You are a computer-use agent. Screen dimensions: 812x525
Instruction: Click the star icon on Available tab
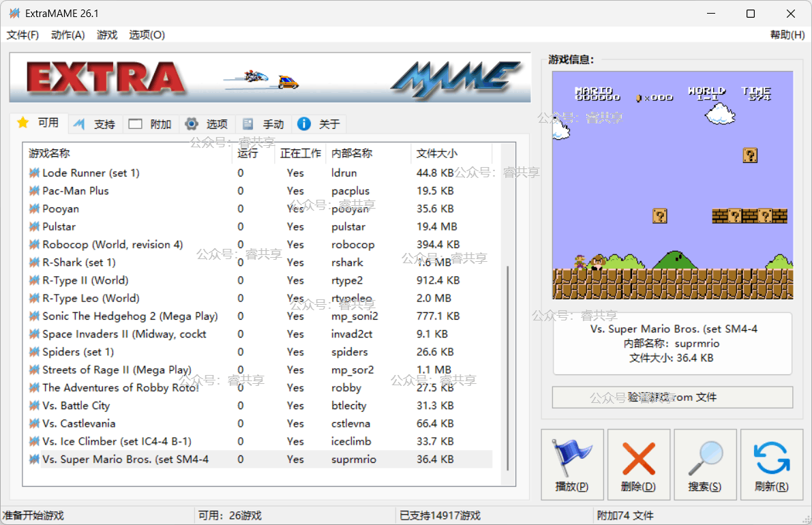pos(23,123)
